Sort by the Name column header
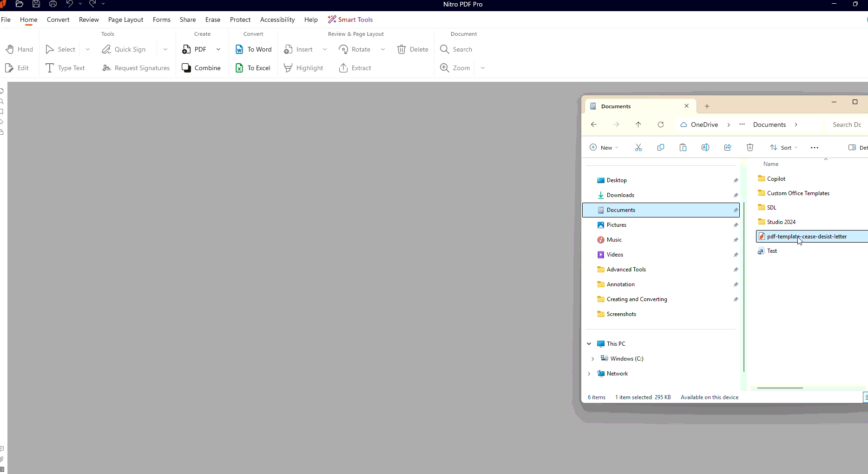 (771, 164)
